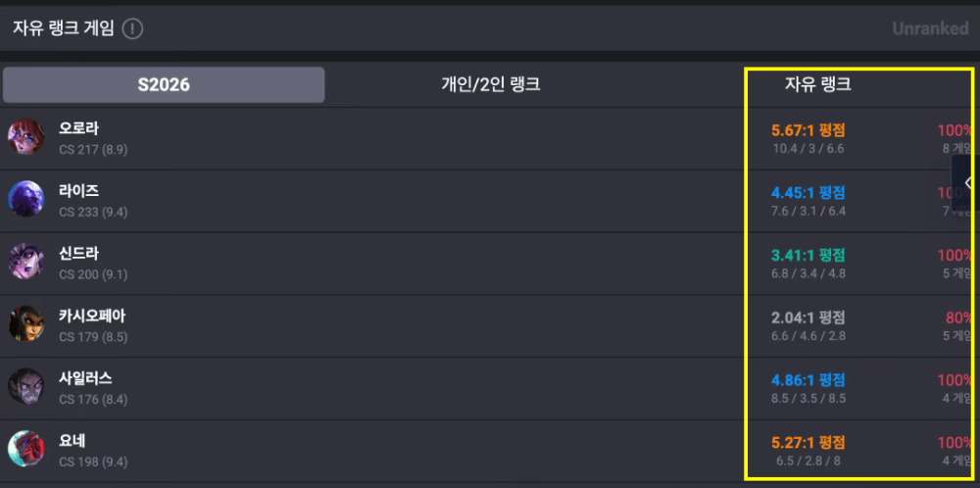Viewport: 980px width, 488px height.
Task: Click the 사일러스 champion portrait icon
Action: 25,386
